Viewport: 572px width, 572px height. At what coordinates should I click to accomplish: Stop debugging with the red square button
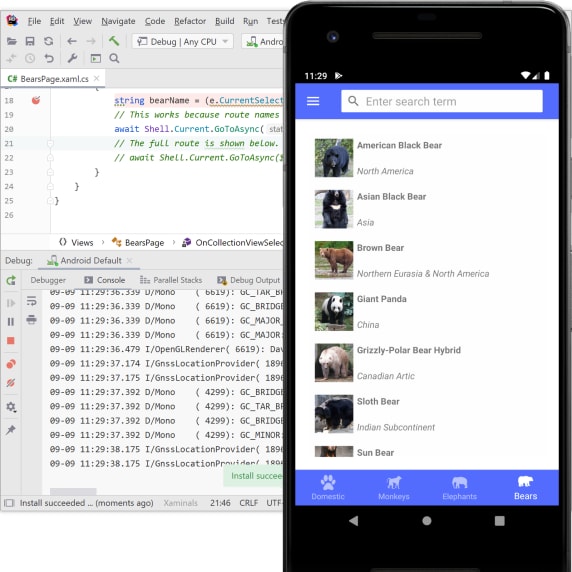(x=11, y=341)
